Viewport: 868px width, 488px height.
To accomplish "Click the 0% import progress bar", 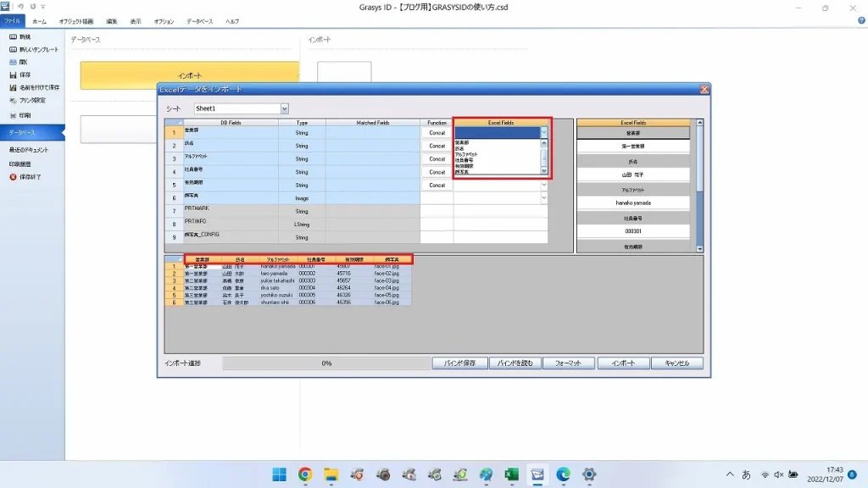I will [x=326, y=363].
